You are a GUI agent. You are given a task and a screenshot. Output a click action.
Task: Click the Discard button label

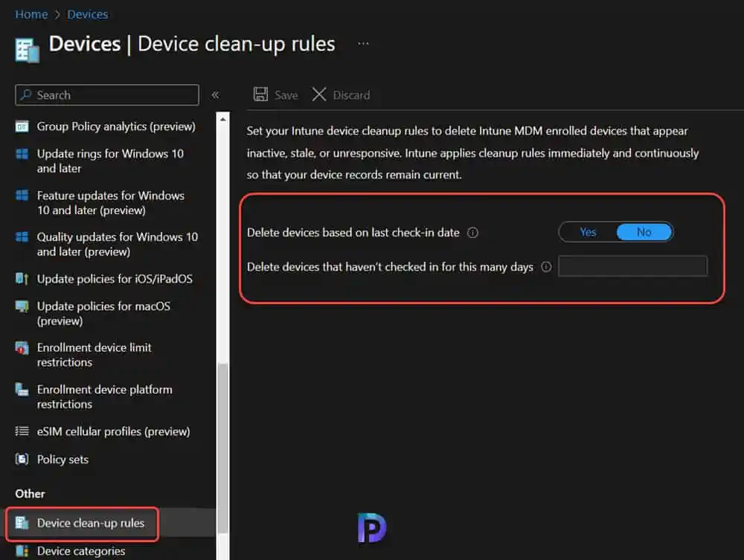click(x=351, y=95)
